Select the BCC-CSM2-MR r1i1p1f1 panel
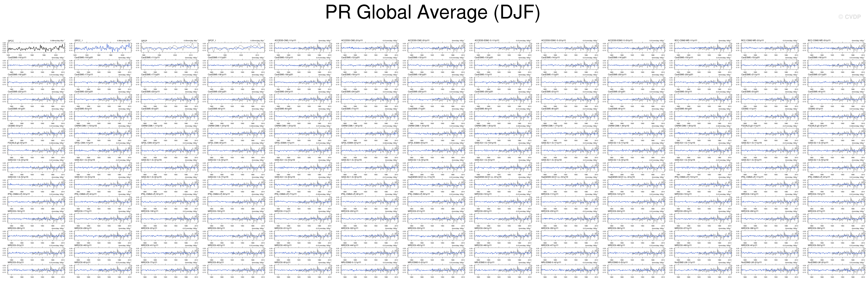The width and height of the screenshot is (868, 282). point(703,48)
